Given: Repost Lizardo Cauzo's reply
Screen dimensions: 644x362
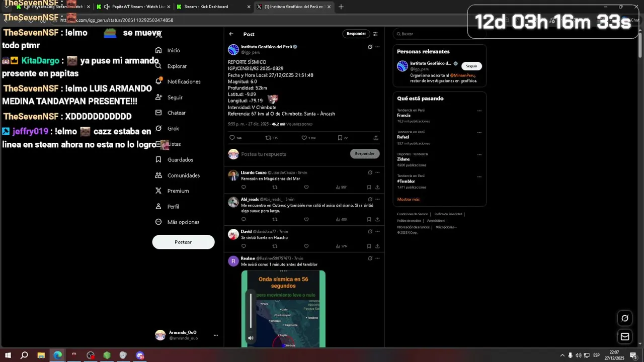Looking at the screenshot, I should tap(275, 187).
